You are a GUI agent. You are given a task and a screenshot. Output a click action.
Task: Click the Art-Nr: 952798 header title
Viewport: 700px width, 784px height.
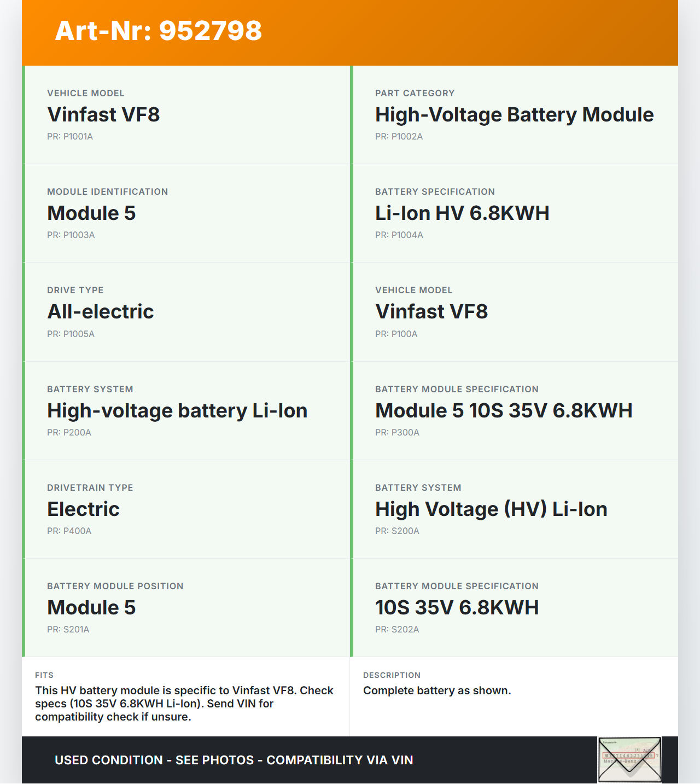click(x=159, y=31)
